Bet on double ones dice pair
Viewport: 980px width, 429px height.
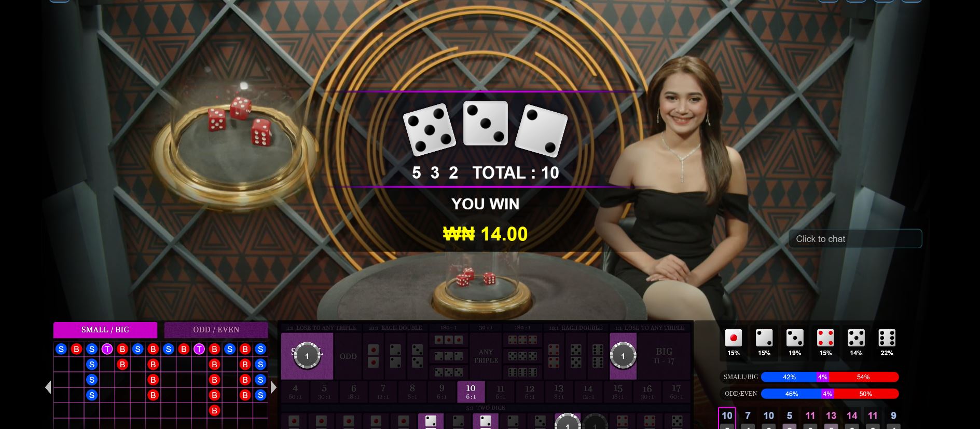point(373,356)
